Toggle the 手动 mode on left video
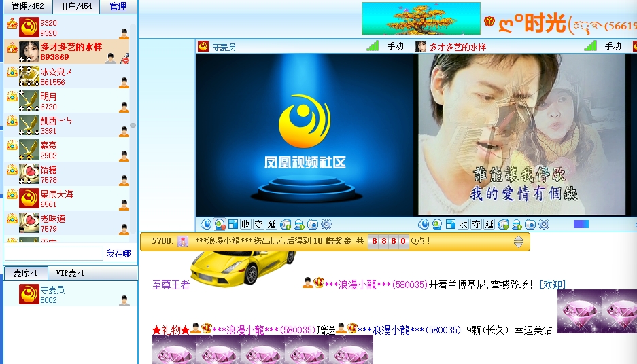 coord(395,46)
